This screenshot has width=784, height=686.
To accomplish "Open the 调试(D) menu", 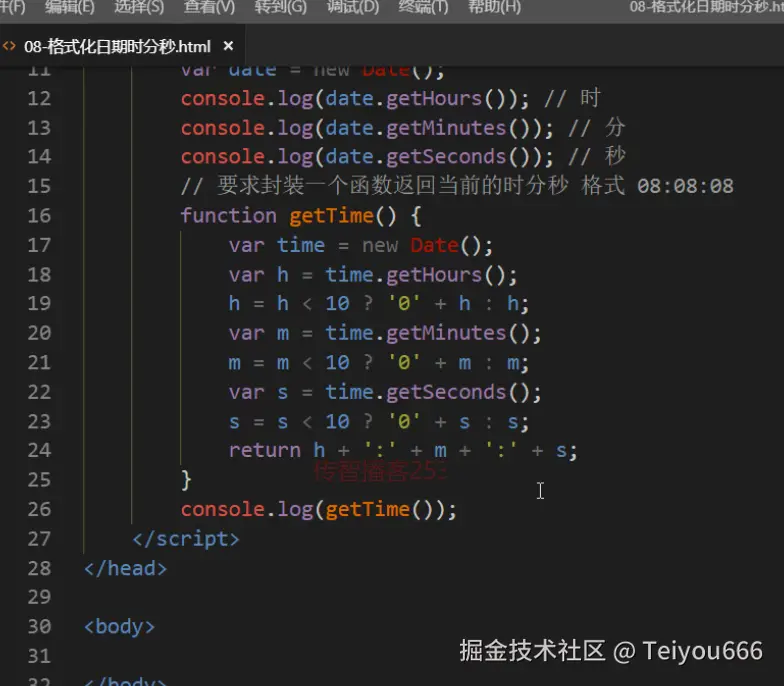I will tap(352, 7).
